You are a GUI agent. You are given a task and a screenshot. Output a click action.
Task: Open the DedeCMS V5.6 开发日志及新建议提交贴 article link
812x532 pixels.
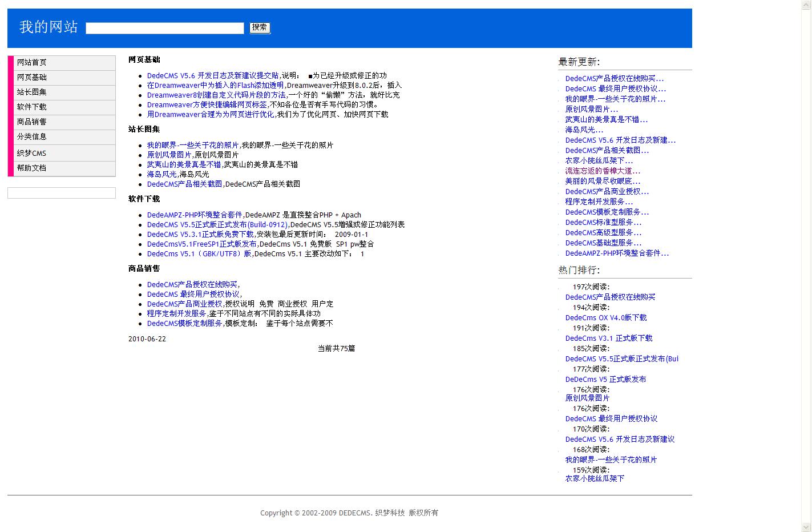point(213,75)
